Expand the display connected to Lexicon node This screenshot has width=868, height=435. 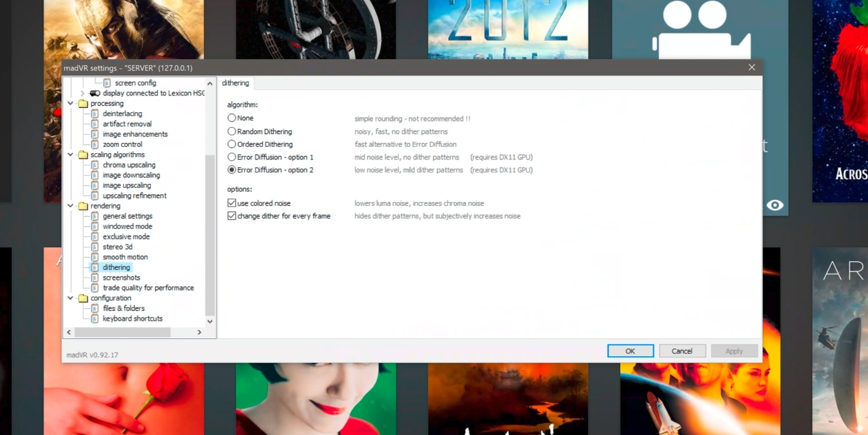pos(83,94)
